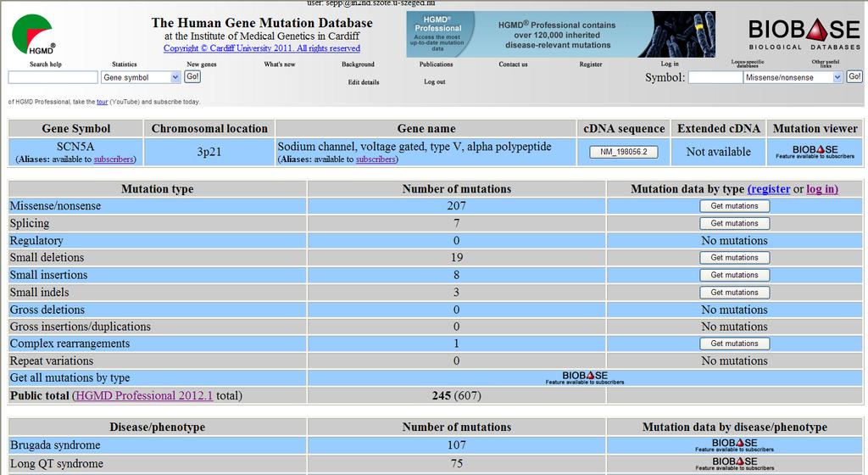
Task: Open the Background page
Action: [358, 64]
